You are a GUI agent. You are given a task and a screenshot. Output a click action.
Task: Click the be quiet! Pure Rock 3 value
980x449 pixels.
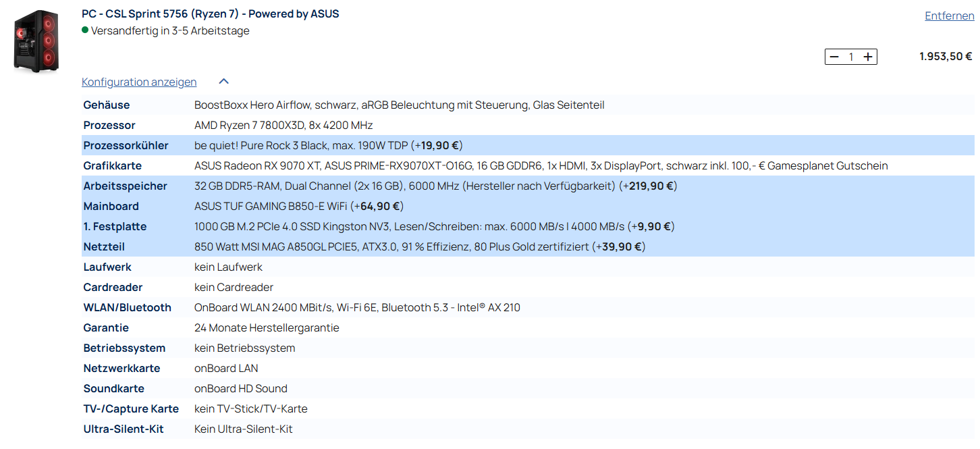click(329, 145)
